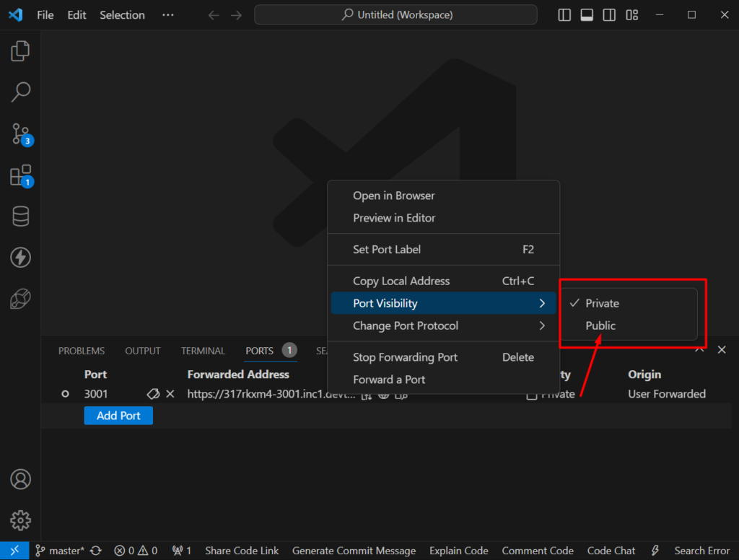Click the master* branch indicator
739x560 pixels.
[60, 551]
